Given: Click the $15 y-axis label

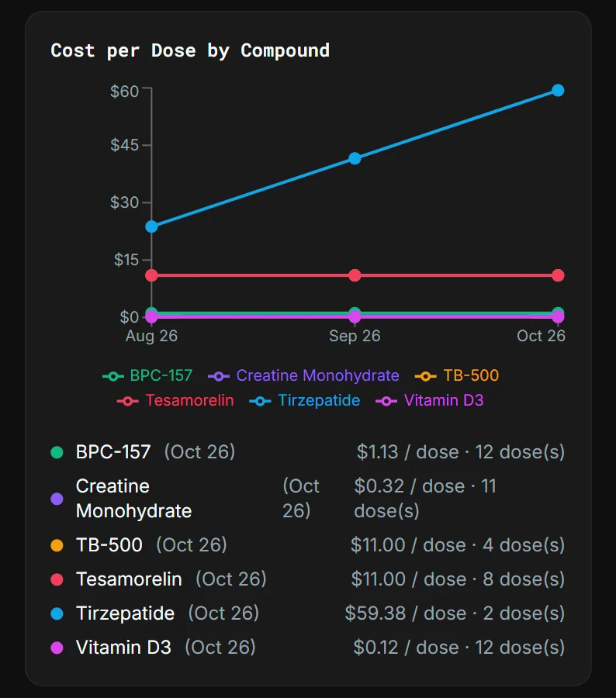Looking at the screenshot, I should click(x=126, y=260).
